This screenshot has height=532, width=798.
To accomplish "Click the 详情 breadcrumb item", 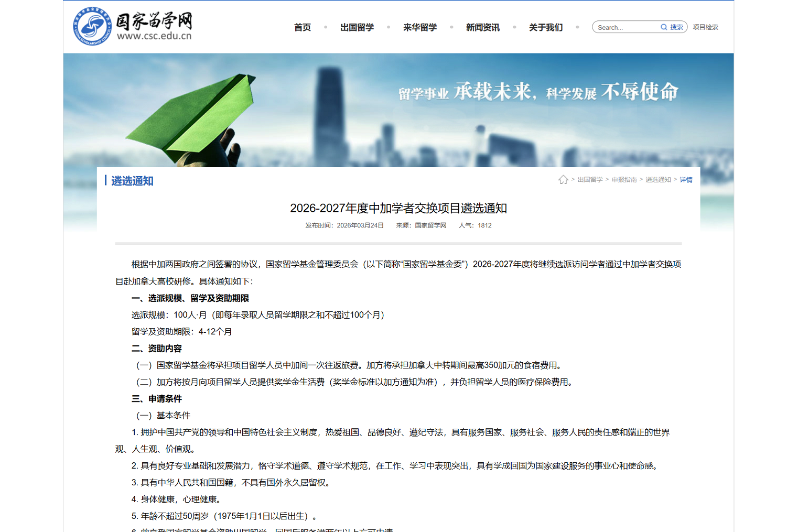I will point(686,180).
